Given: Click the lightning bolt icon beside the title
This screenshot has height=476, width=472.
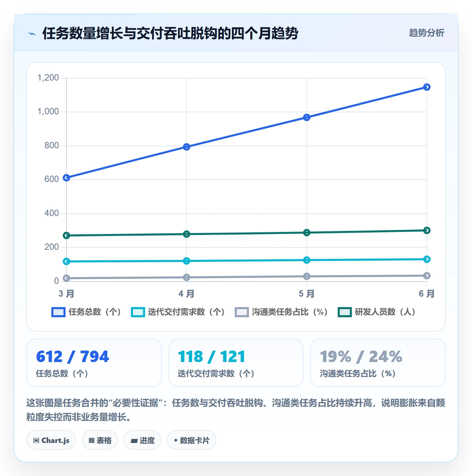Looking at the screenshot, I should 32,34.
